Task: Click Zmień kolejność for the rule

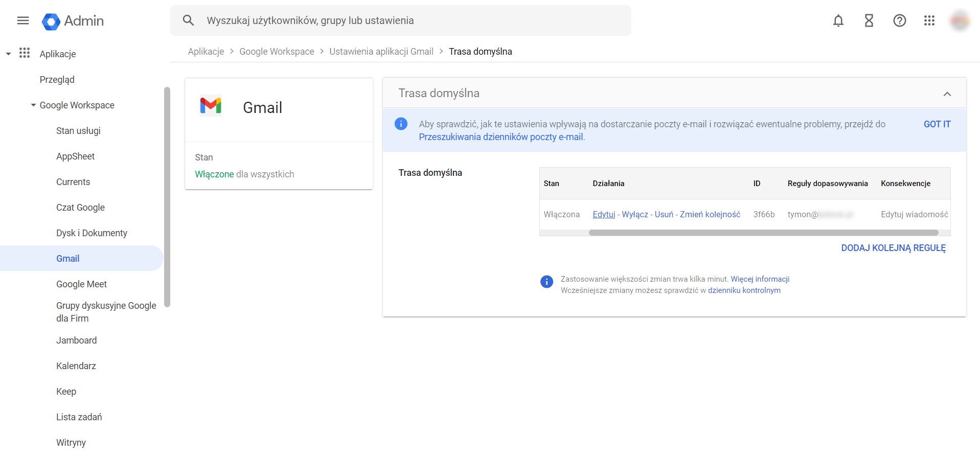Action: [x=710, y=215]
